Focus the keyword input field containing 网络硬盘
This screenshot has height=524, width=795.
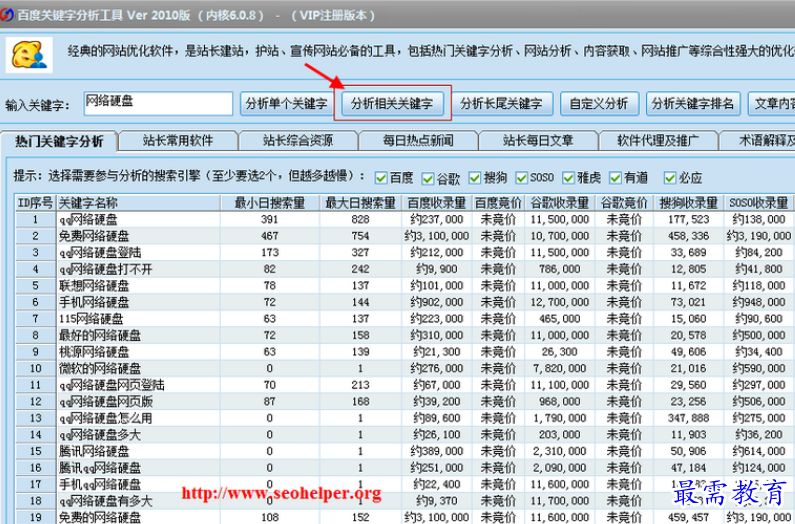pos(158,103)
